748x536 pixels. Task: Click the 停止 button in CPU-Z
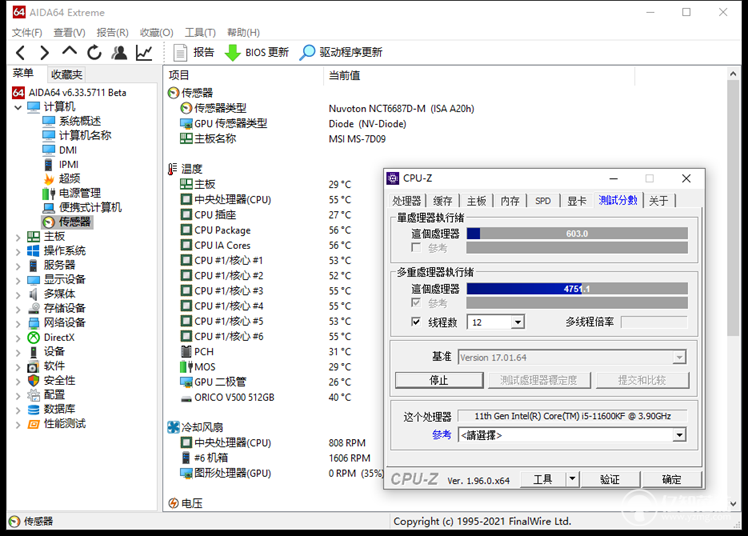[439, 380]
